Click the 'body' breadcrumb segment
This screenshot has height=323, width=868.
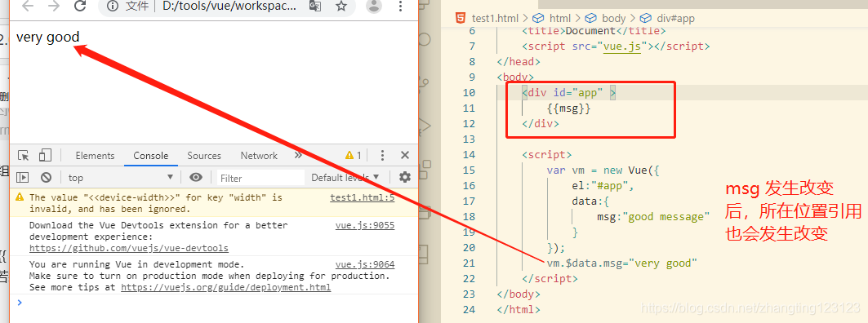pos(613,18)
